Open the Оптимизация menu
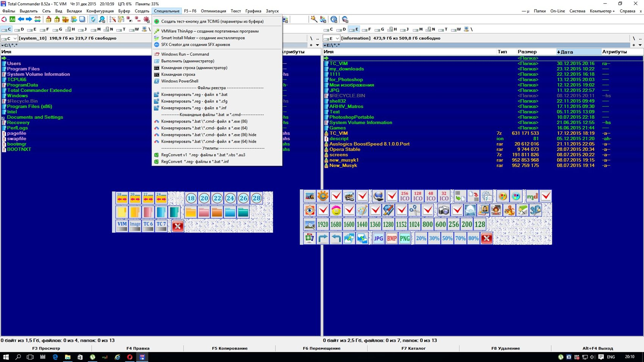The image size is (644, 362). tap(213, 11)
